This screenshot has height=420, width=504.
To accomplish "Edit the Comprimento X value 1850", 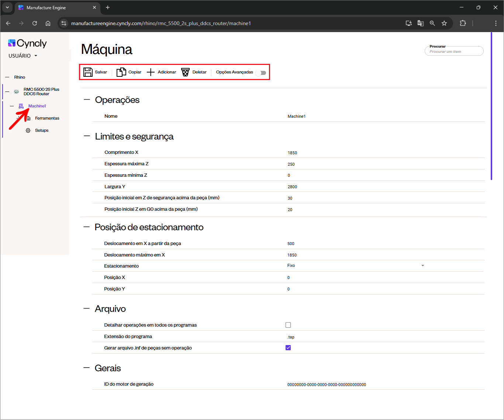I will coord(292,153).
